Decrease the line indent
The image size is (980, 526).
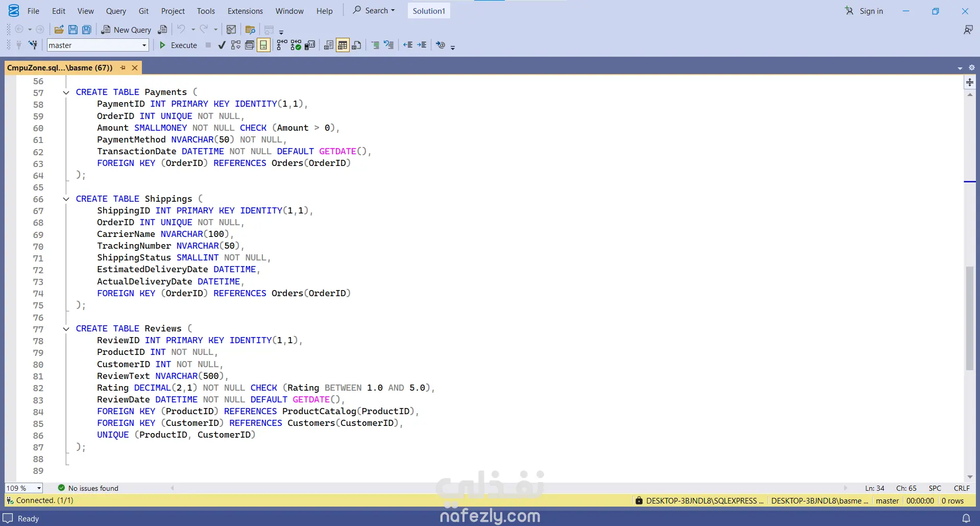point(408,45)
